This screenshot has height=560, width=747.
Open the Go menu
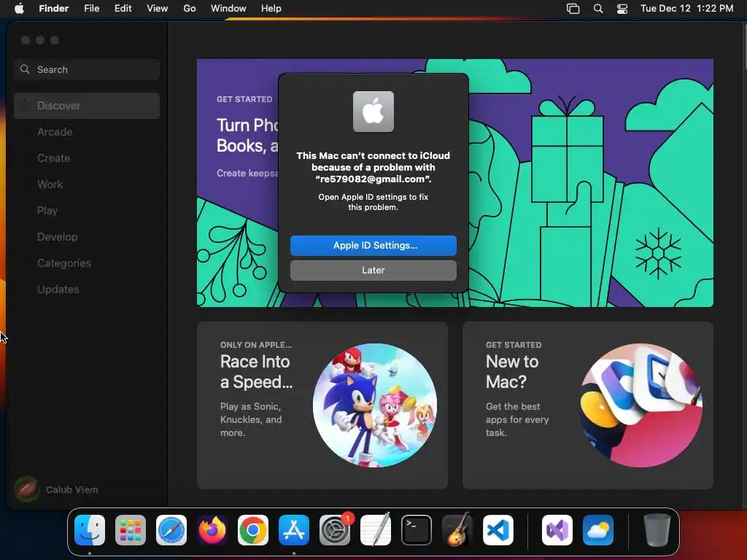click(190, 9)
